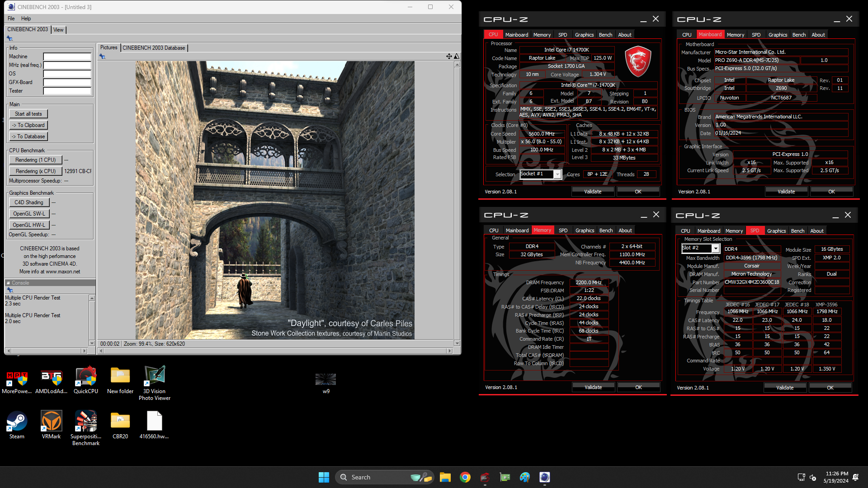Click the Start all tests button
Screen dimensions: 868x488
[x=28, y=114]
